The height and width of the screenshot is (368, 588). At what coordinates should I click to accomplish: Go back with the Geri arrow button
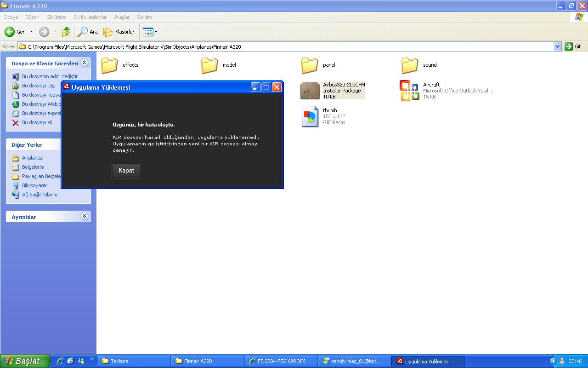coord(15,32)
